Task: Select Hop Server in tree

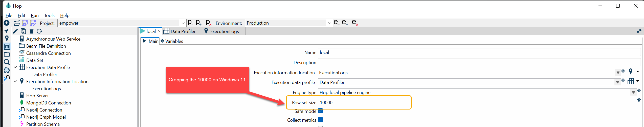Action: 37,96
